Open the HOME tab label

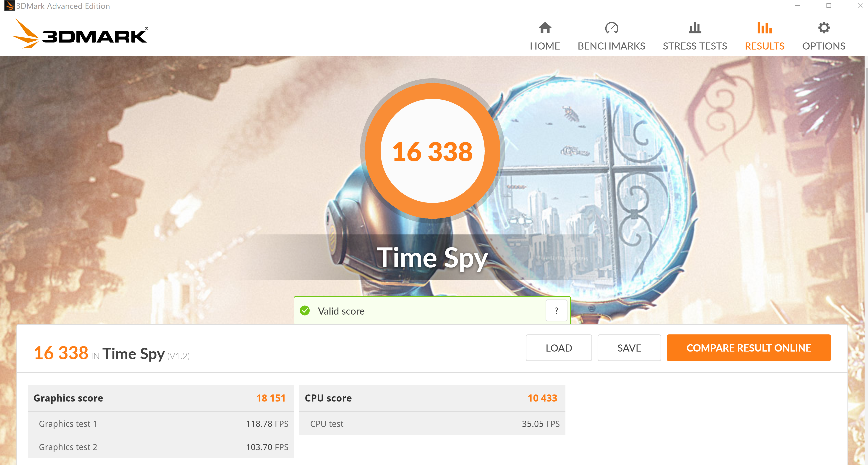point(544,46)
